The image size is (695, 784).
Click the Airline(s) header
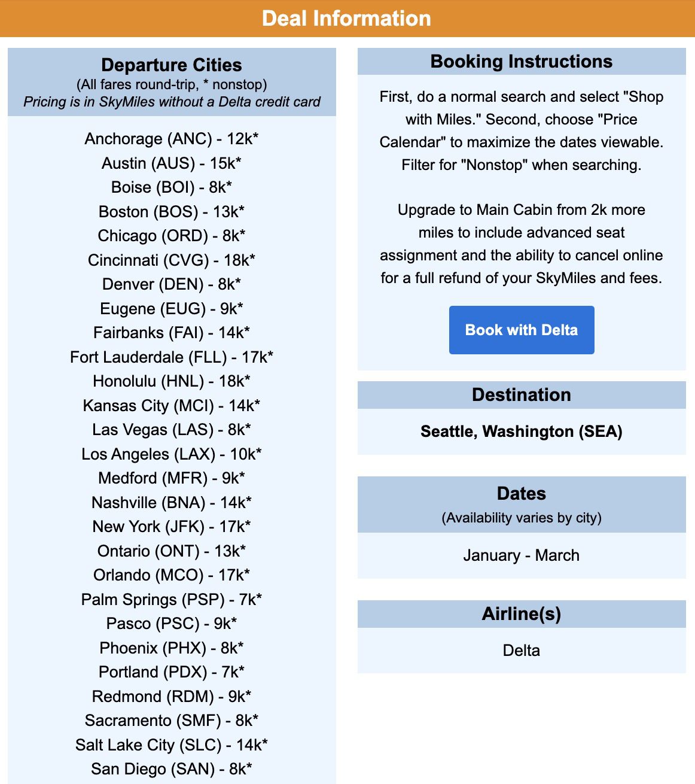(x=521, y=613)
